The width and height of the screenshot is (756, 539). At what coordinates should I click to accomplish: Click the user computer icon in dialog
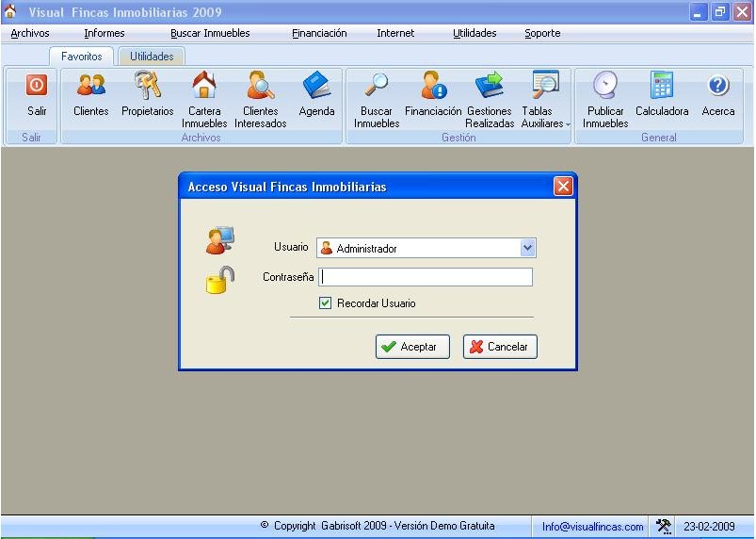click(x=220, y=240)
